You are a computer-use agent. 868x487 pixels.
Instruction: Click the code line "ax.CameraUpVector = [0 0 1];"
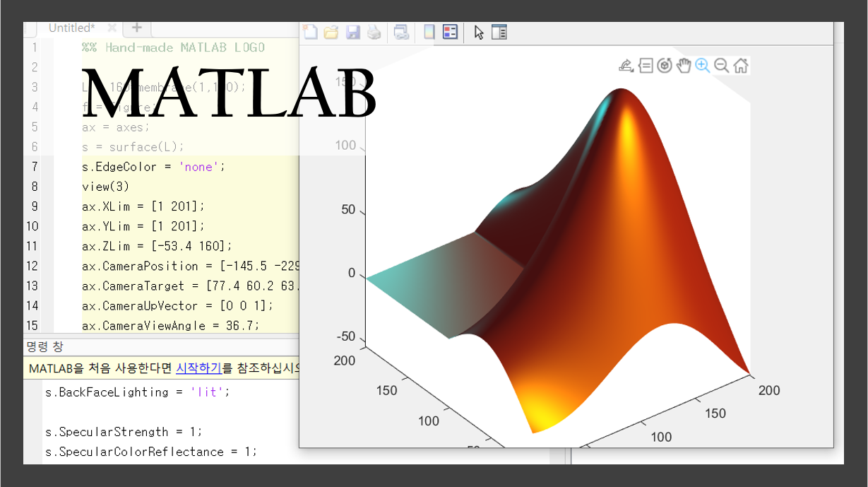pyautogui.click(x=177, y=305)
